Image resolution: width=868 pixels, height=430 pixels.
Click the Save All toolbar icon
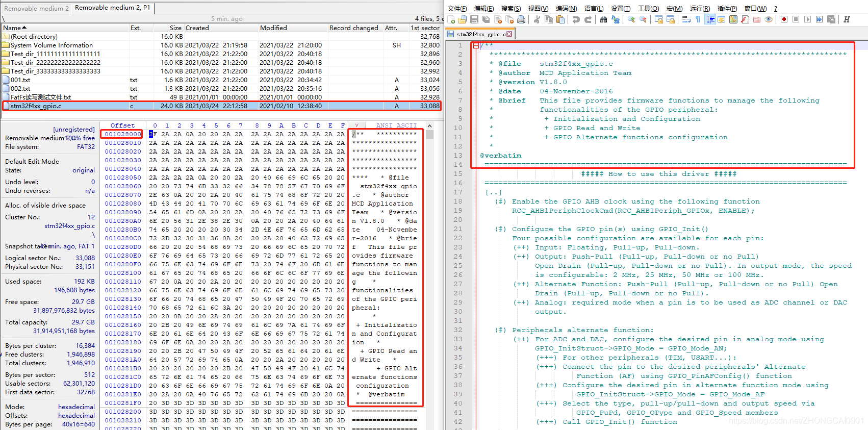point(486,19)
